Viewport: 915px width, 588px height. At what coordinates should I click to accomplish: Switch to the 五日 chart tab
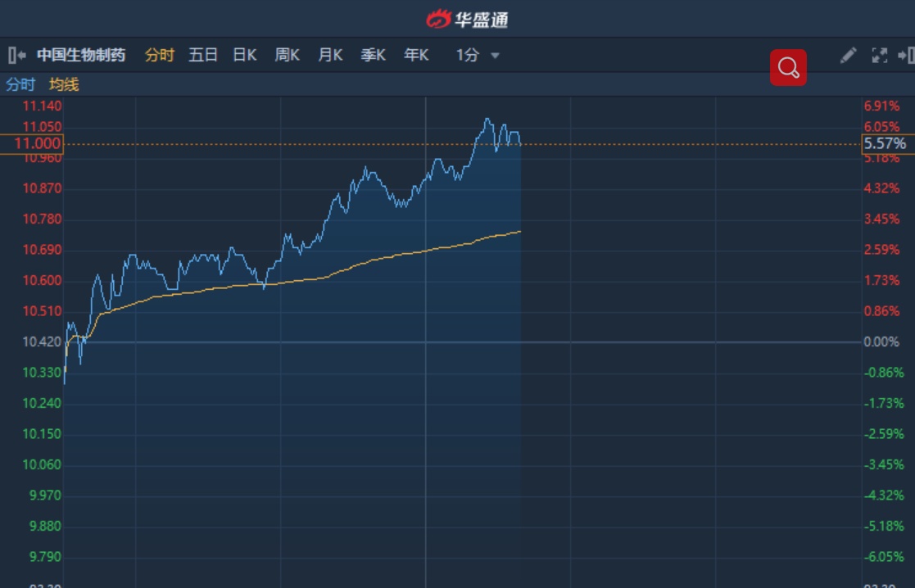tap(203, 56)
